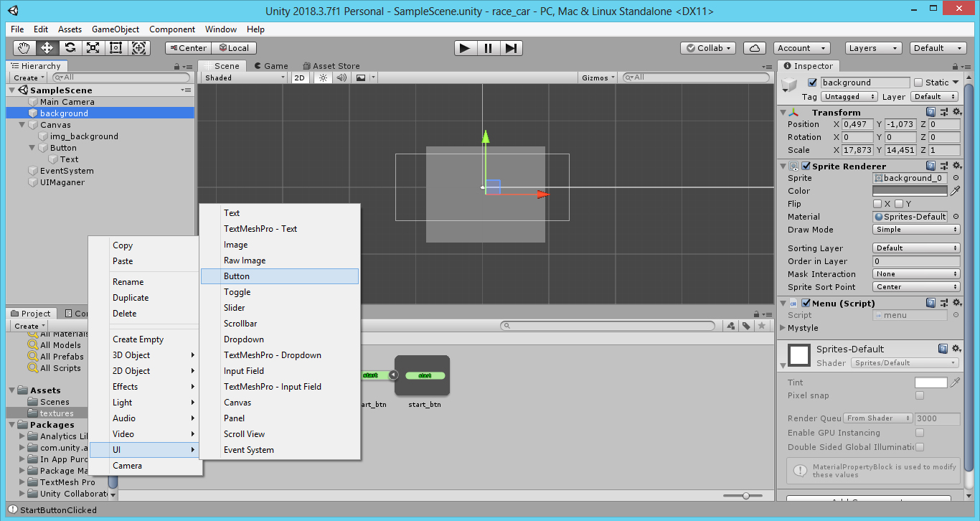Open the cloud services panel
Viewport: 980px width, 521px height.
[754, 48]
